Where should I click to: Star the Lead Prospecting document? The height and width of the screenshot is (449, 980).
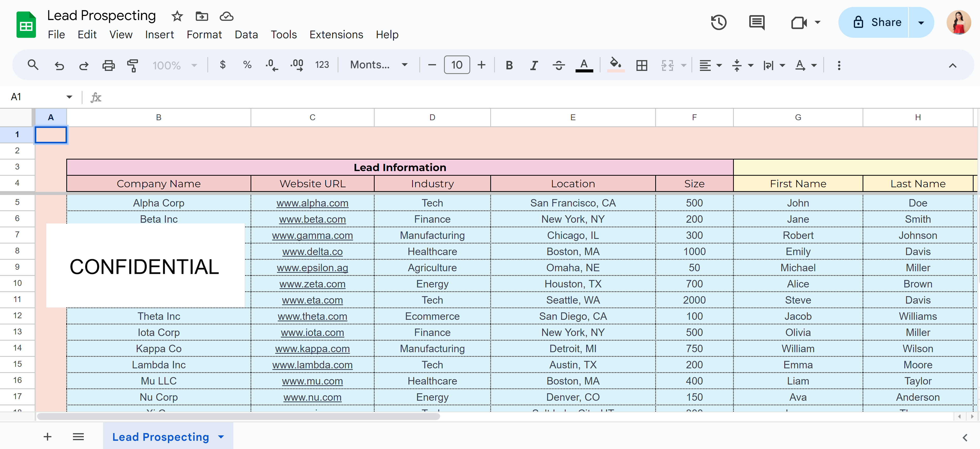point(177,16)
